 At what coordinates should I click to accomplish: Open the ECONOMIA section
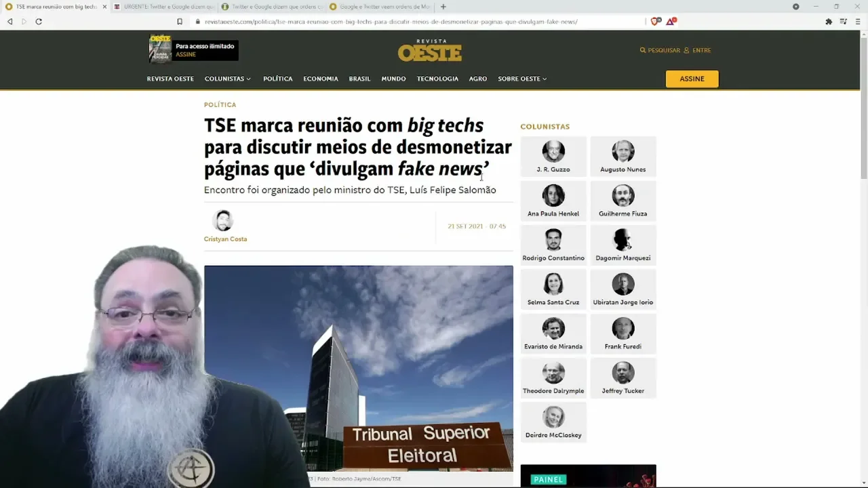pyautogui.click(x=321, y=79)
